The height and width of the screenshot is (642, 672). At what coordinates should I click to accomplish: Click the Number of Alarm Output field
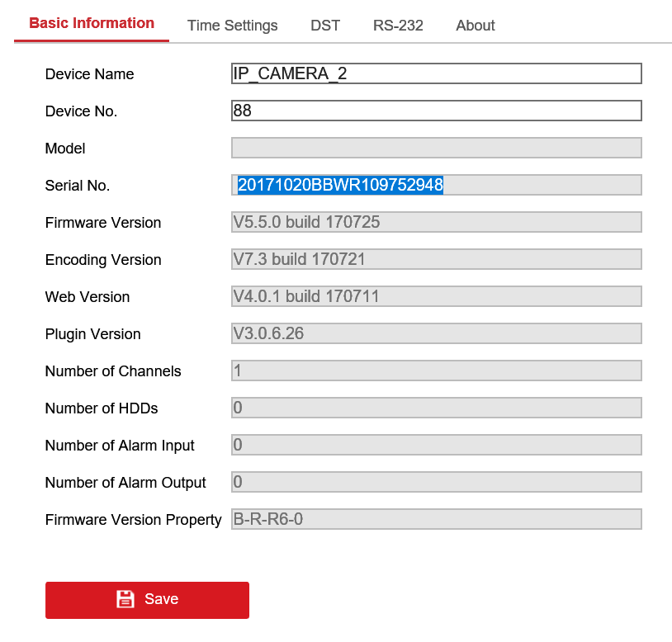[436, 482]
